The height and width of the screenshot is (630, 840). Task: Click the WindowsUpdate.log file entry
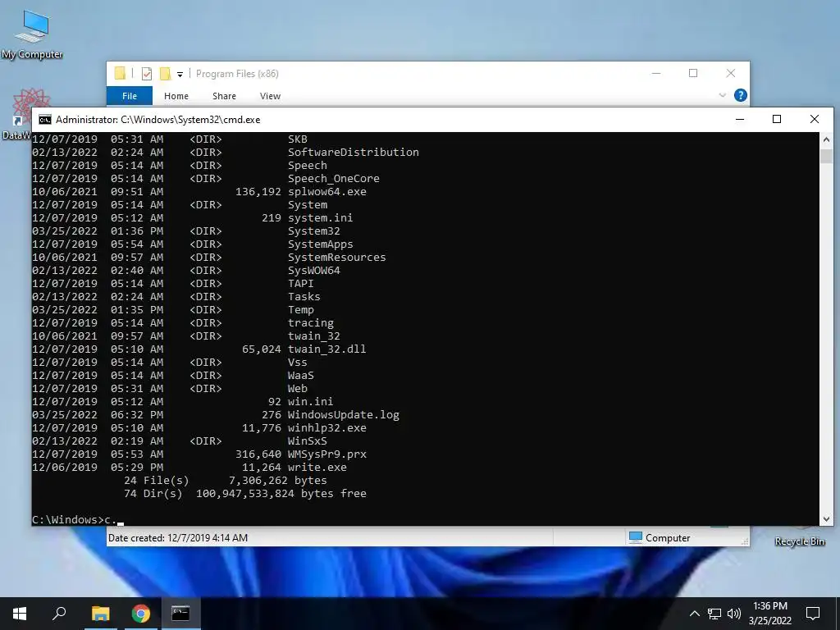(344, 414)
